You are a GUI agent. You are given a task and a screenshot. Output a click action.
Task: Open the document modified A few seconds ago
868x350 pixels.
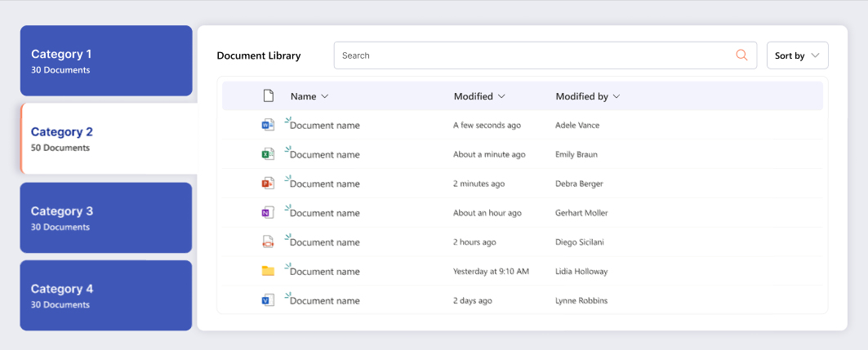click(x=325, y=126)
